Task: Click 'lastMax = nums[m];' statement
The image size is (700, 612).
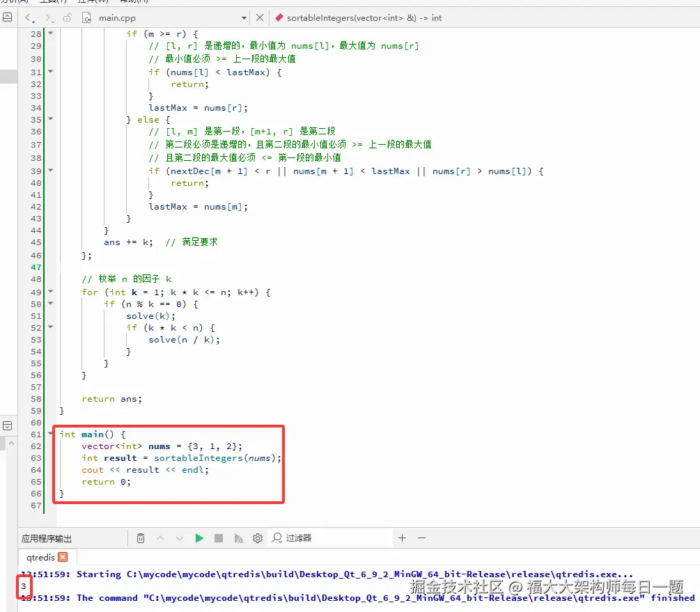Action: click(199, 207)
